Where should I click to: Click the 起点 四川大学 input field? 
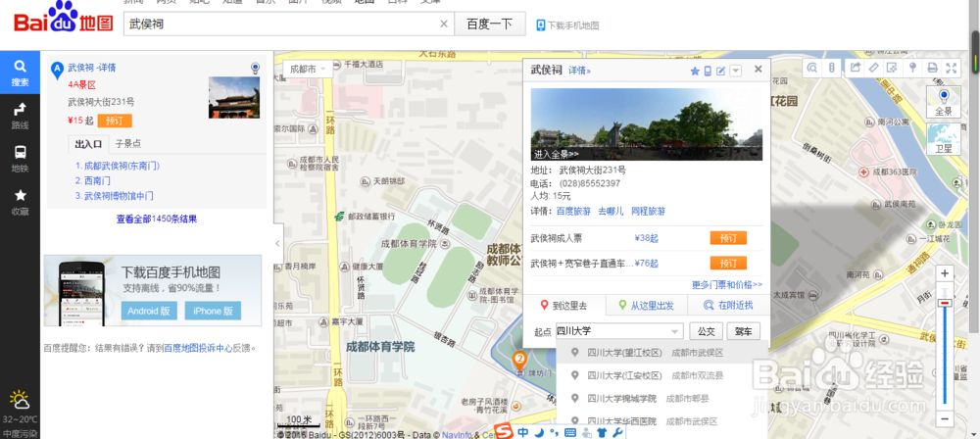(x=612, y=331)
